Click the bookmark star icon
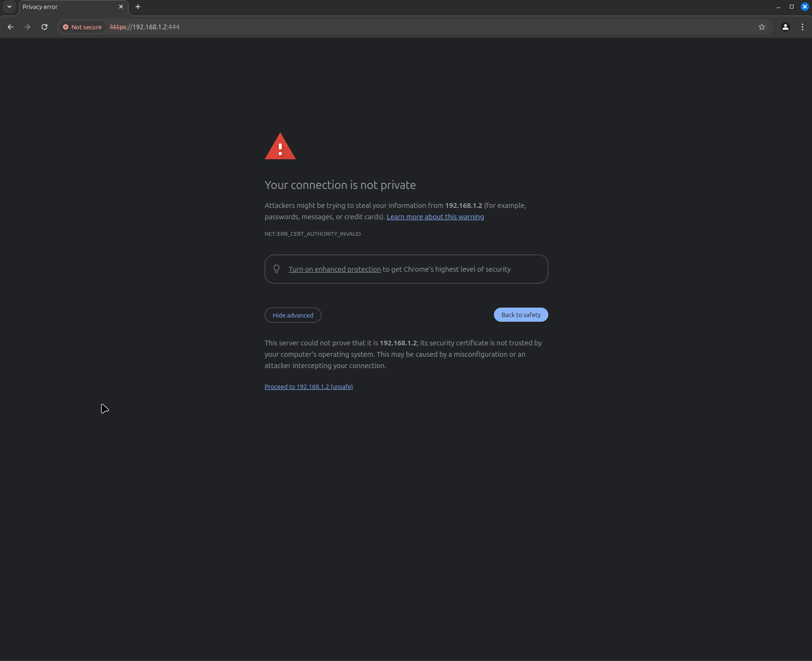Viewport: 812px width, 661px height. pos(762,27)
